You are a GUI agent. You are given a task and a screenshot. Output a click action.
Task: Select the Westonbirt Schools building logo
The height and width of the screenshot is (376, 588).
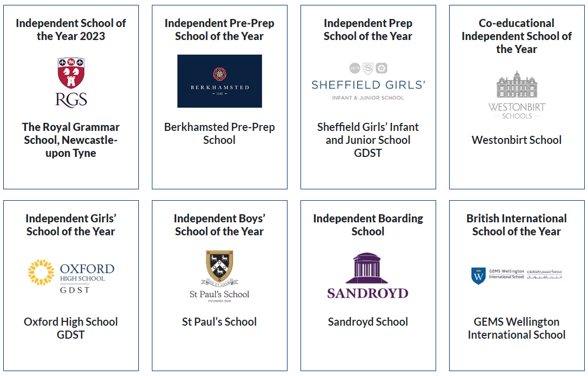tap(516, 95)
